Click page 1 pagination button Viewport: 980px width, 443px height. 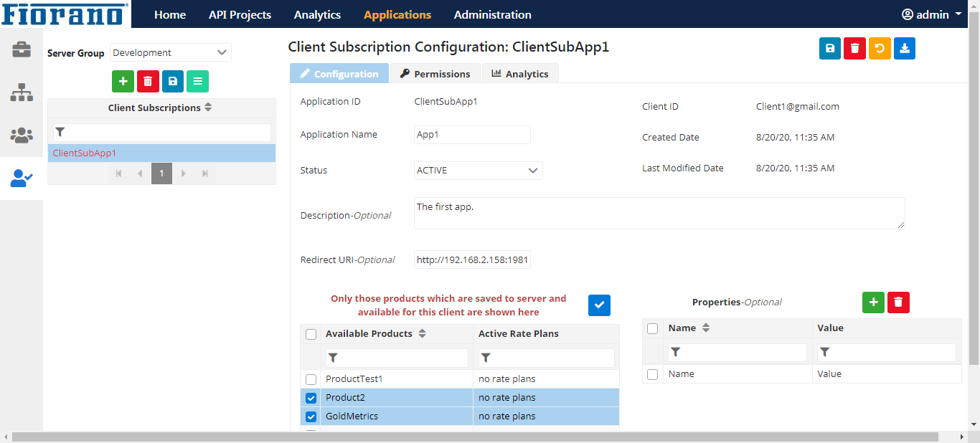coord(161,173)
